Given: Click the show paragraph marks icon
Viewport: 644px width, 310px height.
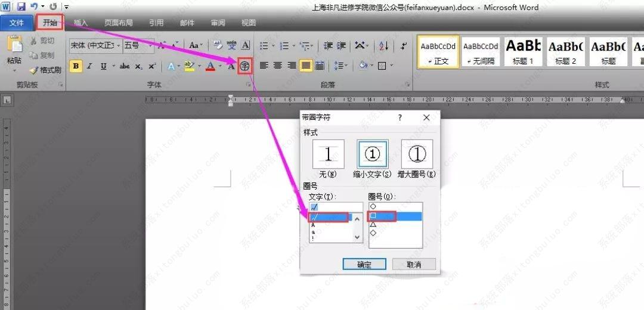Looking at the screenshot, I should click(404, 45).
